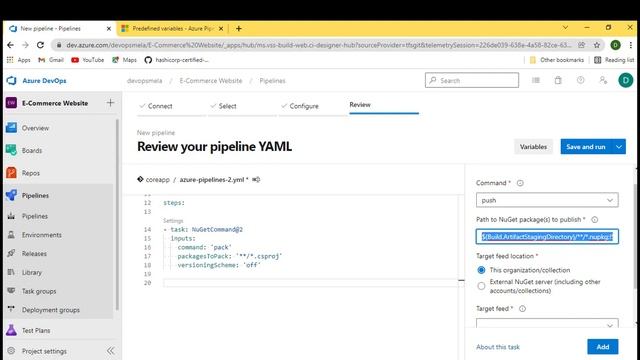
Task: Place cursor on empty line 20 in the editor
Action: pos(310,283)
